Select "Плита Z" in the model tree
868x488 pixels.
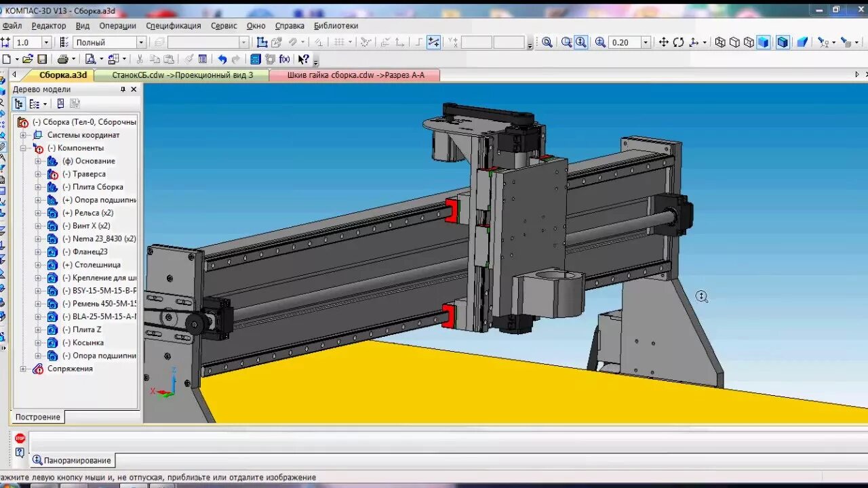tap(81, 329)
